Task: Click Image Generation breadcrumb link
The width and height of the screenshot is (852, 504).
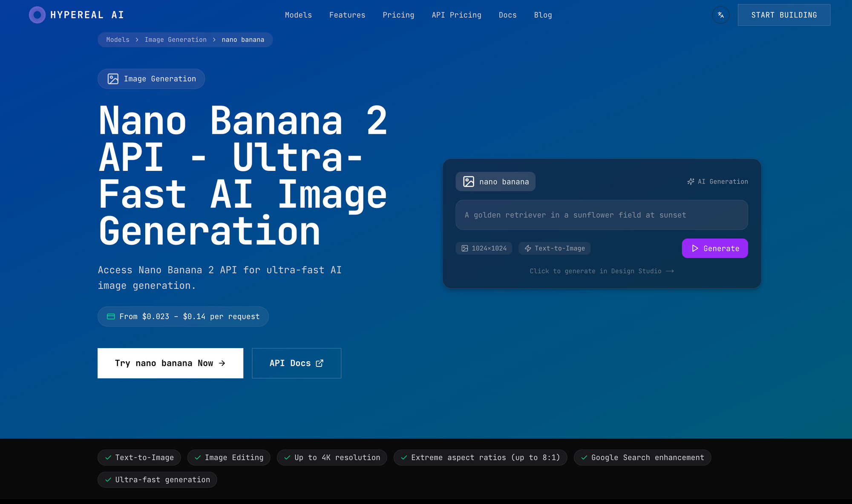Action: coord(176,40)
